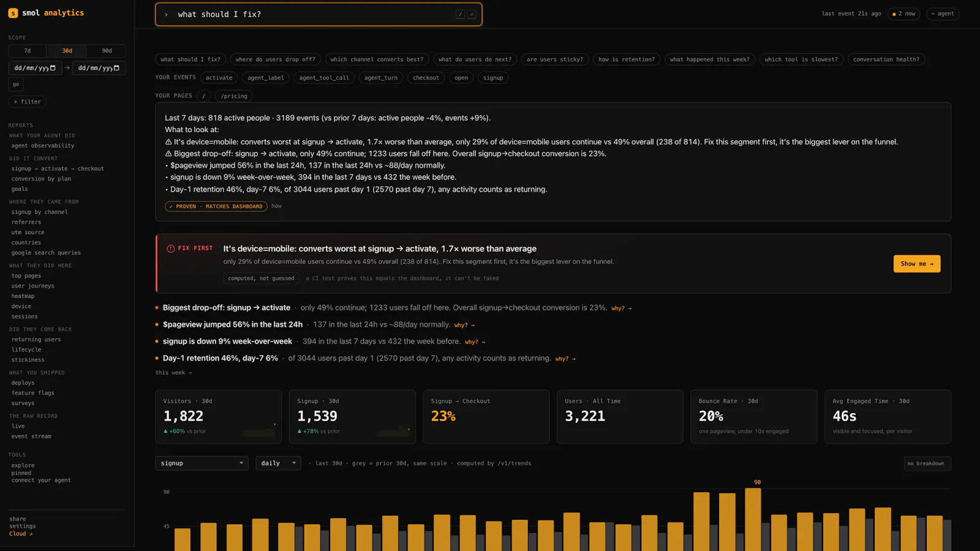Open signup by channel report
The image size is (980, 551).
(x=40, y=212)
